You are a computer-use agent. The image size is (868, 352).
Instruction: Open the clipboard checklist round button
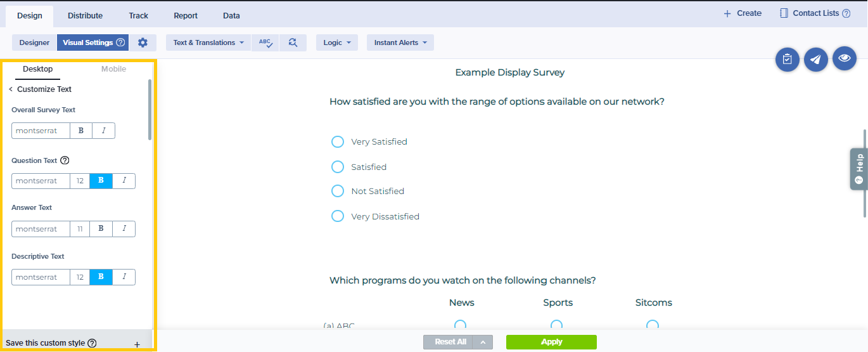pyautogui.click(x=787, y=59)
